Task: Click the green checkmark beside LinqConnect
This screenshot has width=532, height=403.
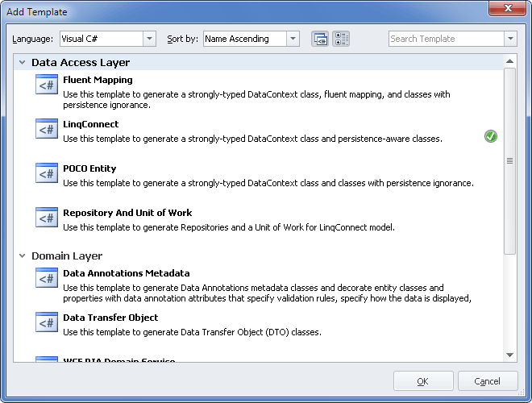Action: tap(491, 136)
